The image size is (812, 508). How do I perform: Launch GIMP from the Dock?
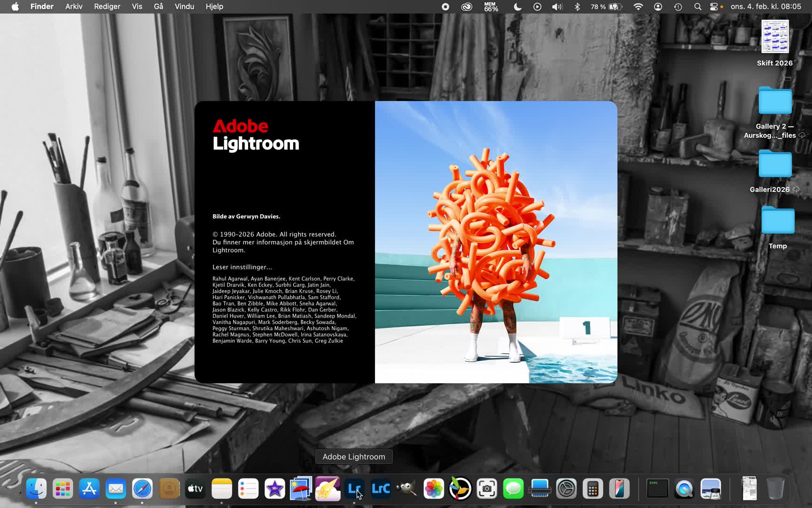[x=407, y=489]
